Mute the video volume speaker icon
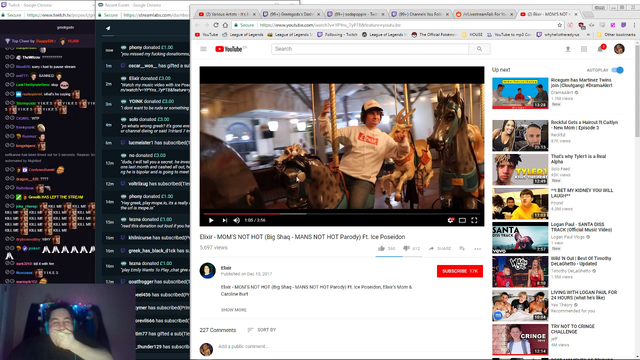The height and width of the screenshot is (360, 640). tap(236, 220)
